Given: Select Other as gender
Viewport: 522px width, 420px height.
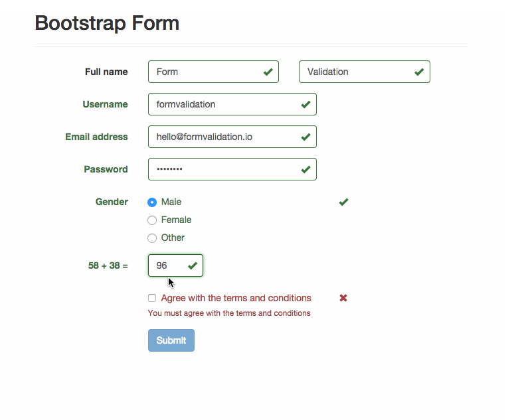Looking at the screenshot, I should pos(152,238).
